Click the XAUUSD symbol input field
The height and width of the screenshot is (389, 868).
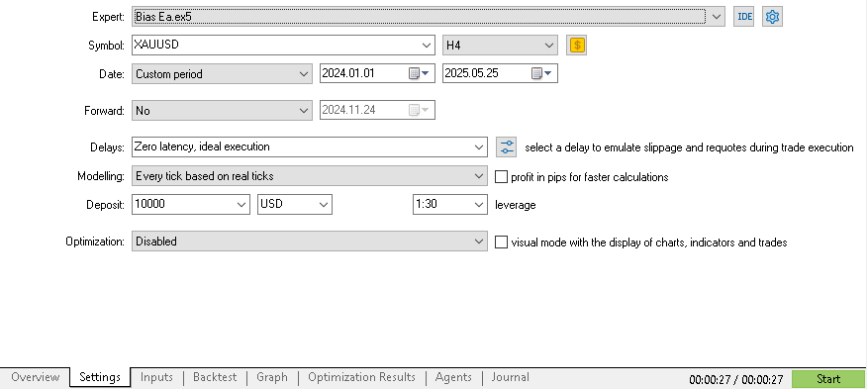pyautogui.click(x=276, y=46)
